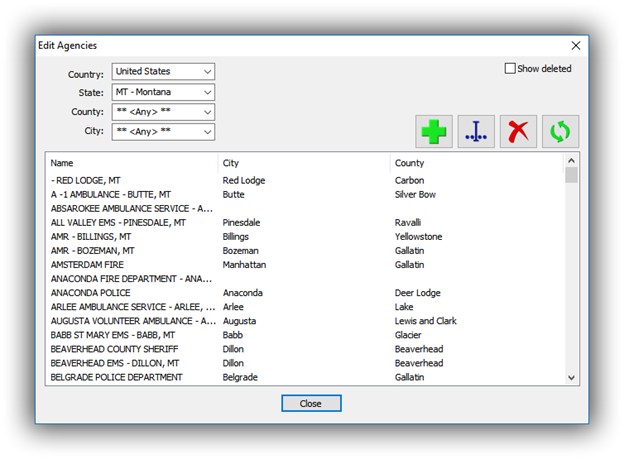Click the scrollbar up arrow
The image size is (624, 459).
coord(571,160)
